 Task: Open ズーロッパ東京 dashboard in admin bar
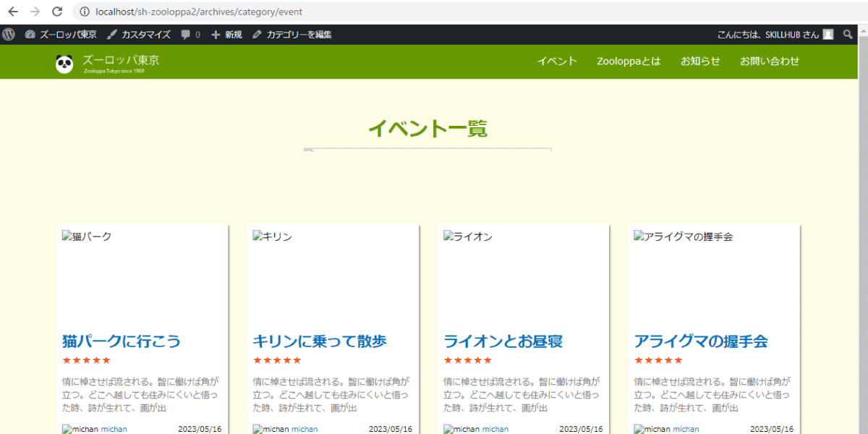pyautogui.click(x=61, y=34)
